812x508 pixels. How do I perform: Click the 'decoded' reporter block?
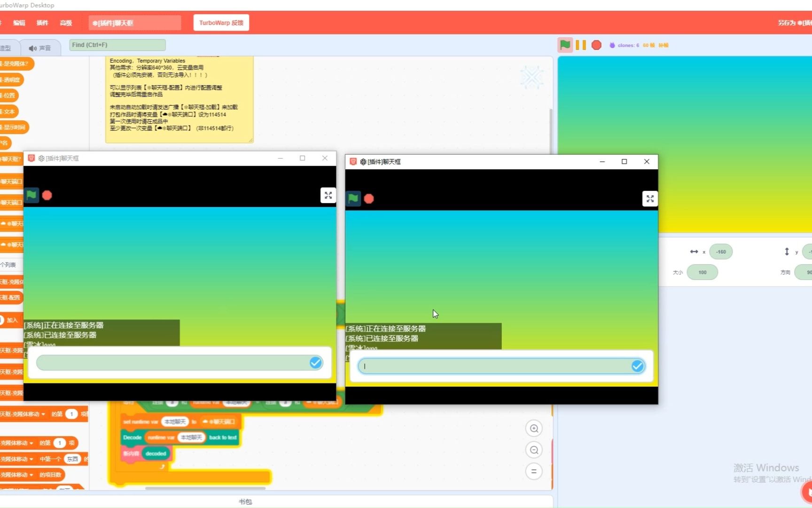click(x=156, y=453)
